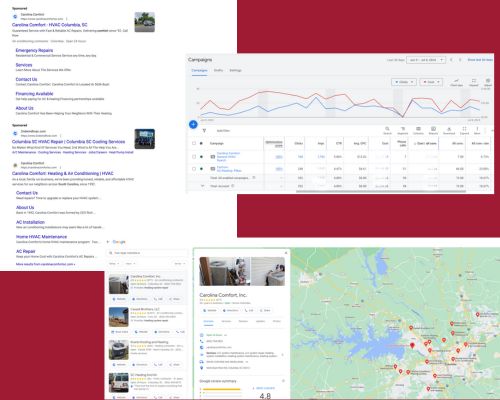The height and width of the screenshot is (400, 500).
Task: Click Book online button under Cassell Brothers listing
Action: (x=120, y=332)
